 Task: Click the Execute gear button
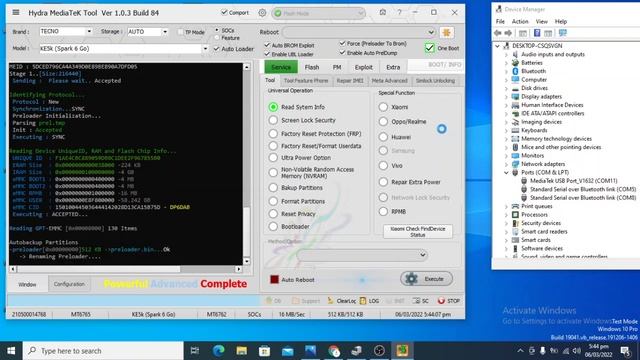pos(427,279)
